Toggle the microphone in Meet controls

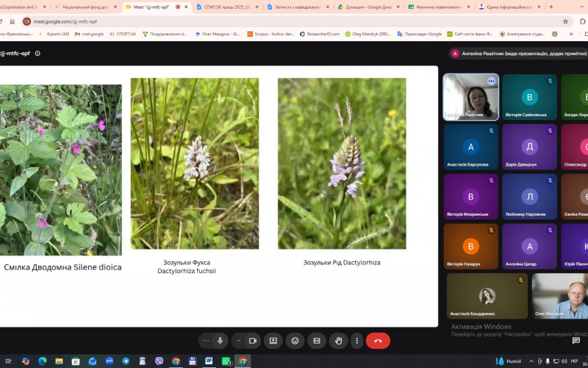coord(220,341)
